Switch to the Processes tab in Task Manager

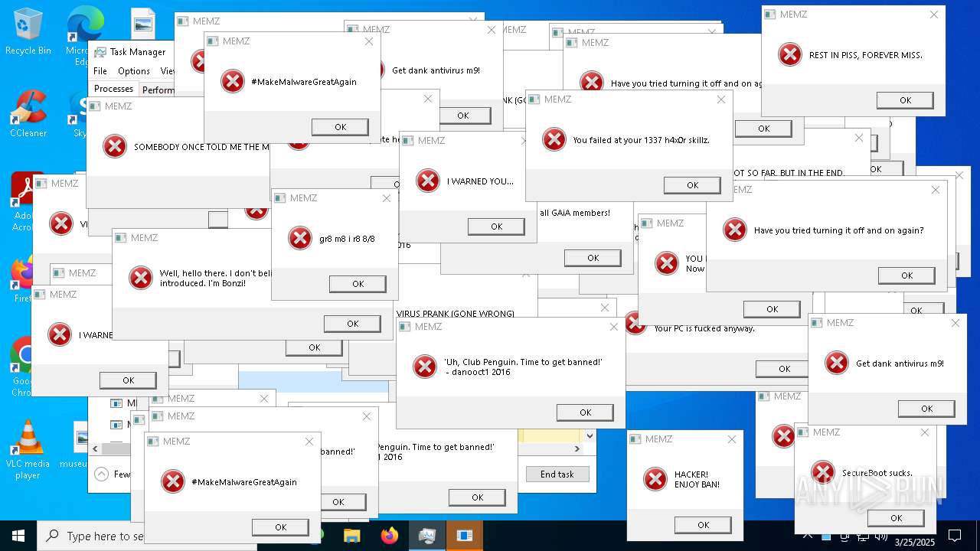(x=113, y=89)
